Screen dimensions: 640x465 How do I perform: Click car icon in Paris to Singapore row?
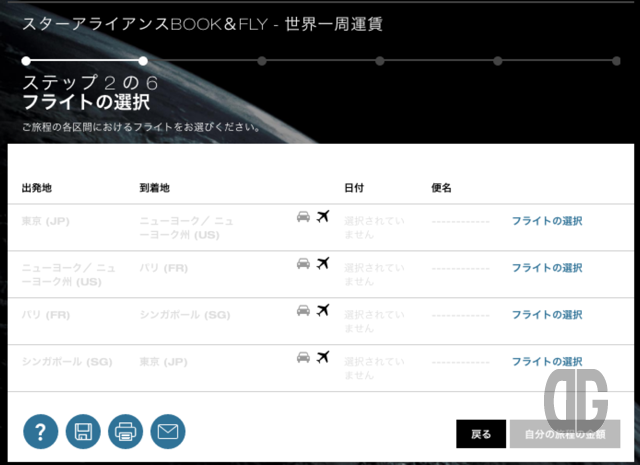click(303, 310)
